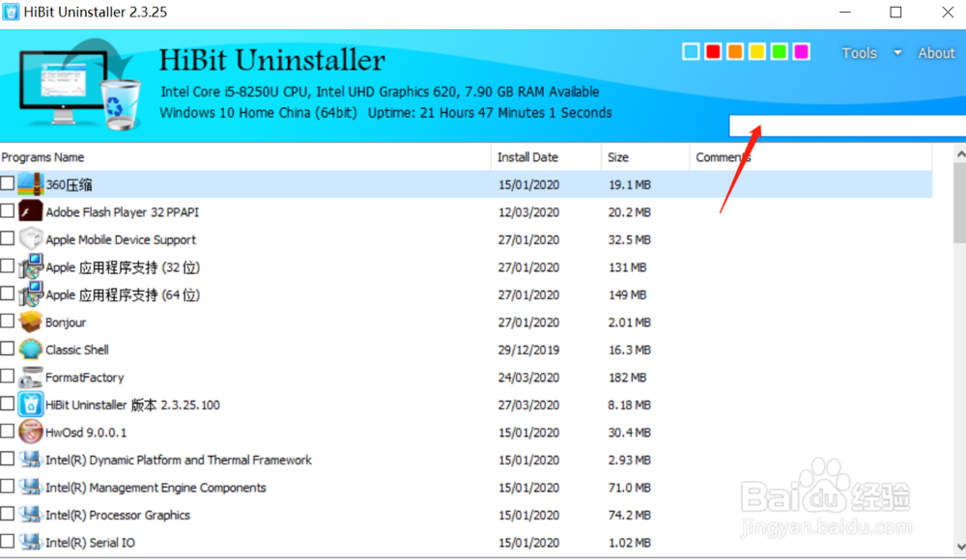Tick the Apple Mobile Device Support checkbox
This screenshot has width=966, height=560.
(8, 238)
